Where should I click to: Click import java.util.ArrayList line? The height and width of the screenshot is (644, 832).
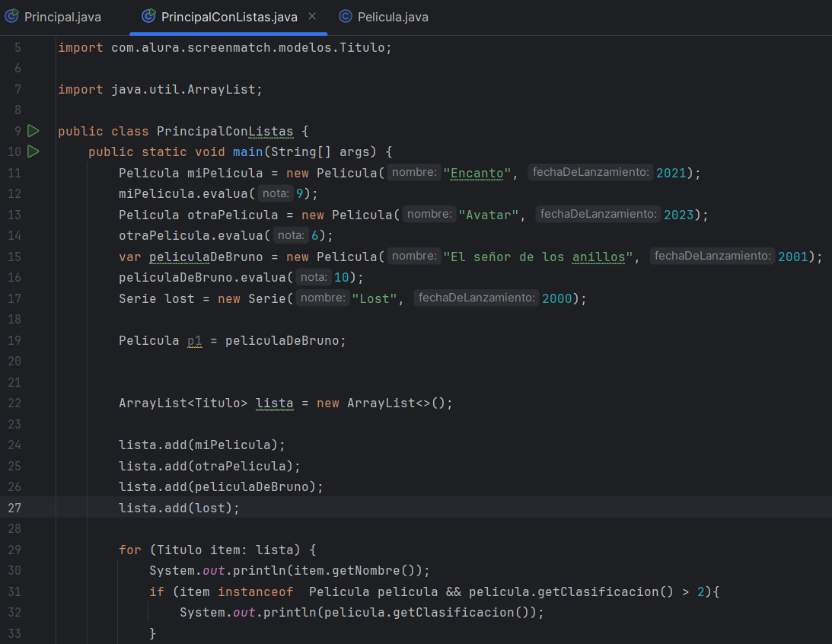coord(161,90)
